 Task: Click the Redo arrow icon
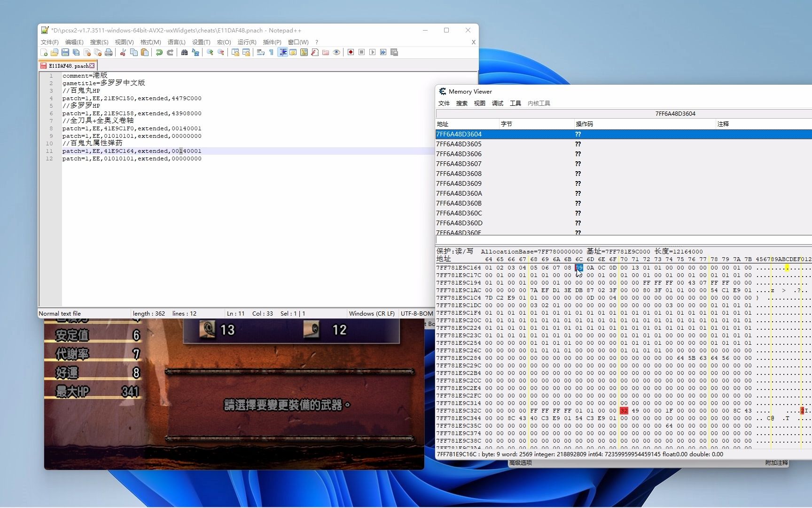170,52
